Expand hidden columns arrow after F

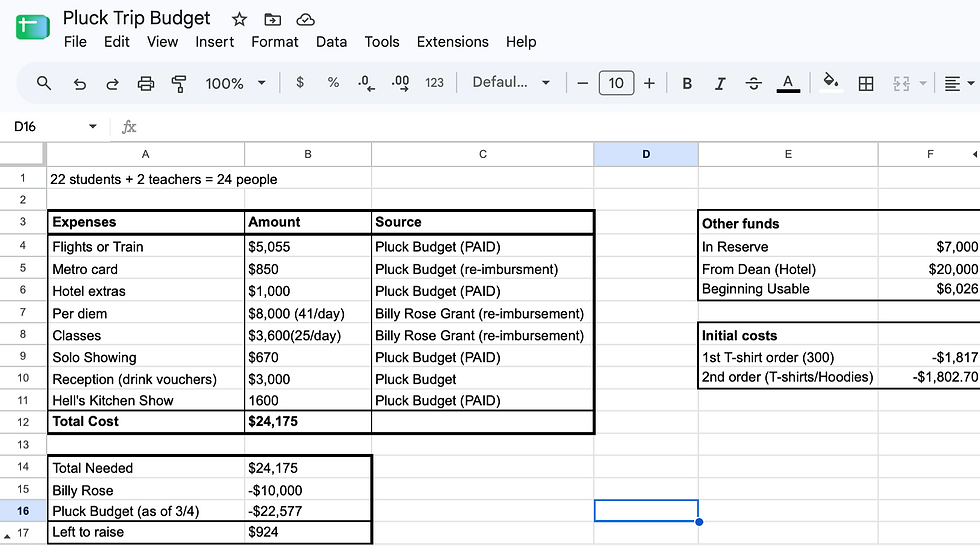[974, 154]
